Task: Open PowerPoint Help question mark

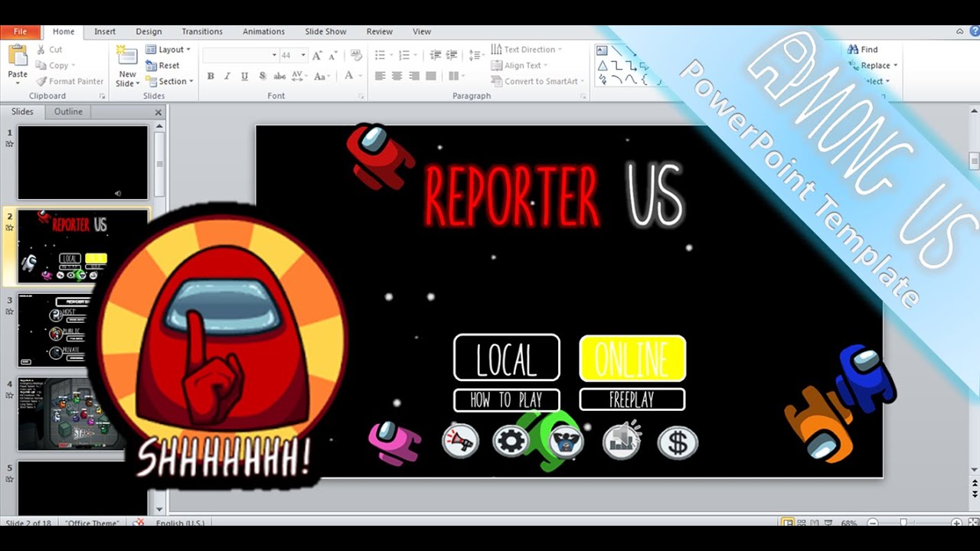Action: [x=973, y=31]
